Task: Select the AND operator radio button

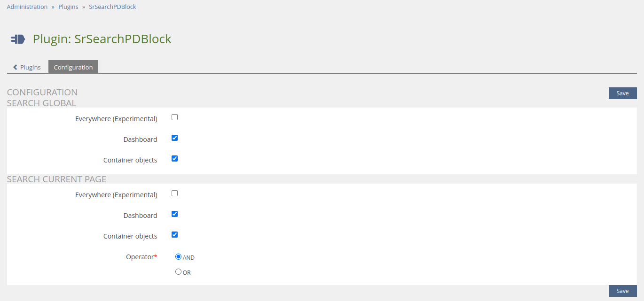Action: (x=178, y=257)
